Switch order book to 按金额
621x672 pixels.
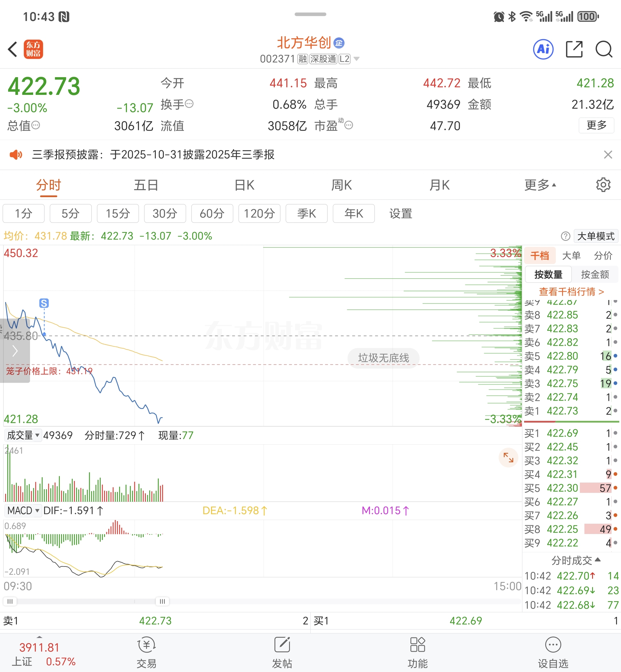point(595,274)
